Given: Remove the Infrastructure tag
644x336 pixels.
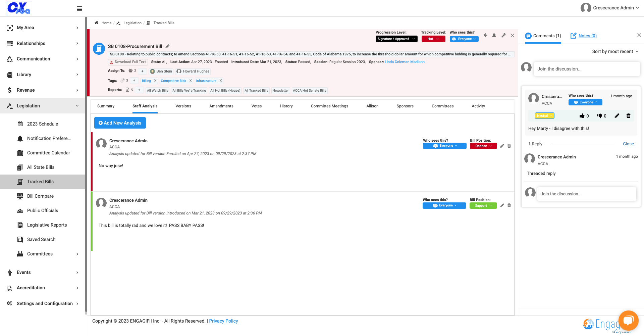Looking at the screenshot, I should coord(221,81).
